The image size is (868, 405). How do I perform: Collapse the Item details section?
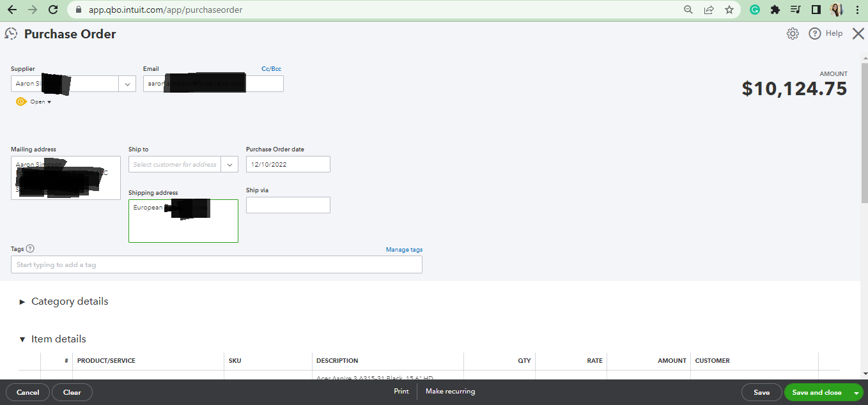tap(52, 339)
